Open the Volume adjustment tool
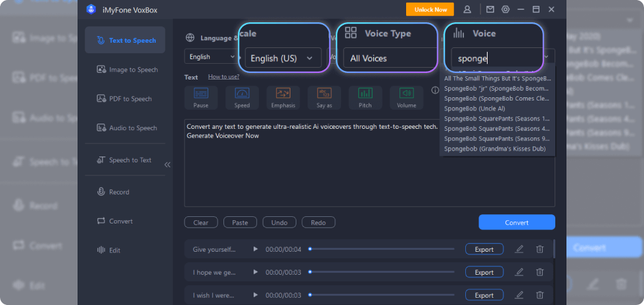This screenshot has width=644, height=305. tap(406, 98)
